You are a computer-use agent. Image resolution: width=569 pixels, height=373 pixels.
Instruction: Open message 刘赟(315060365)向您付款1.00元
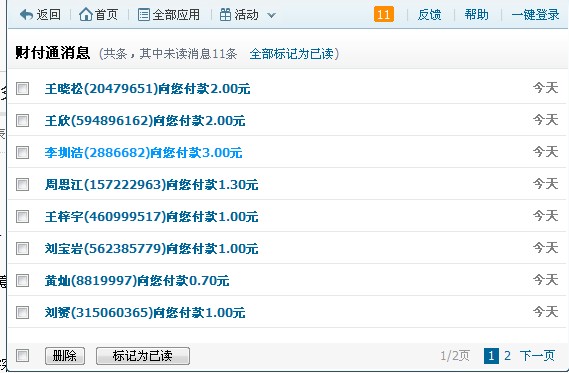[x=145, y=312]
